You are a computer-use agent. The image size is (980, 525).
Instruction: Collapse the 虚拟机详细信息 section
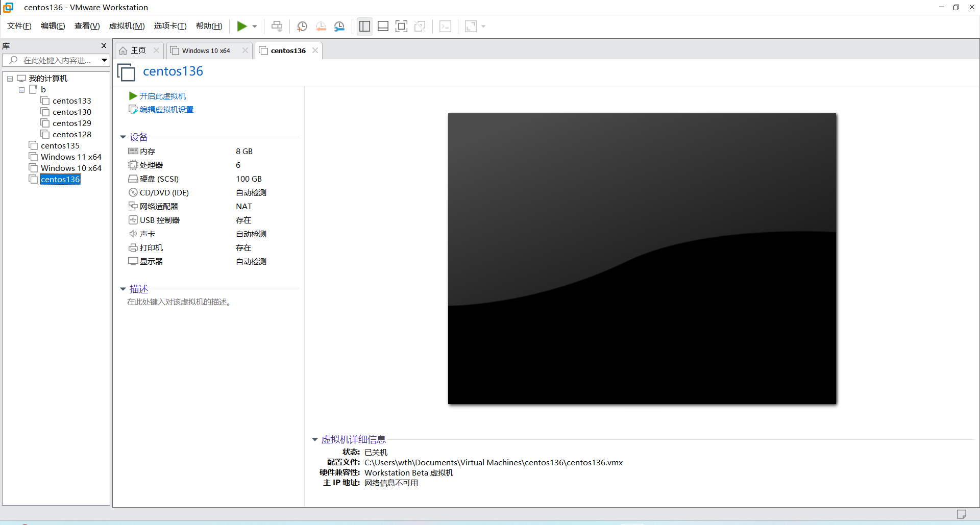coord(315,439)
